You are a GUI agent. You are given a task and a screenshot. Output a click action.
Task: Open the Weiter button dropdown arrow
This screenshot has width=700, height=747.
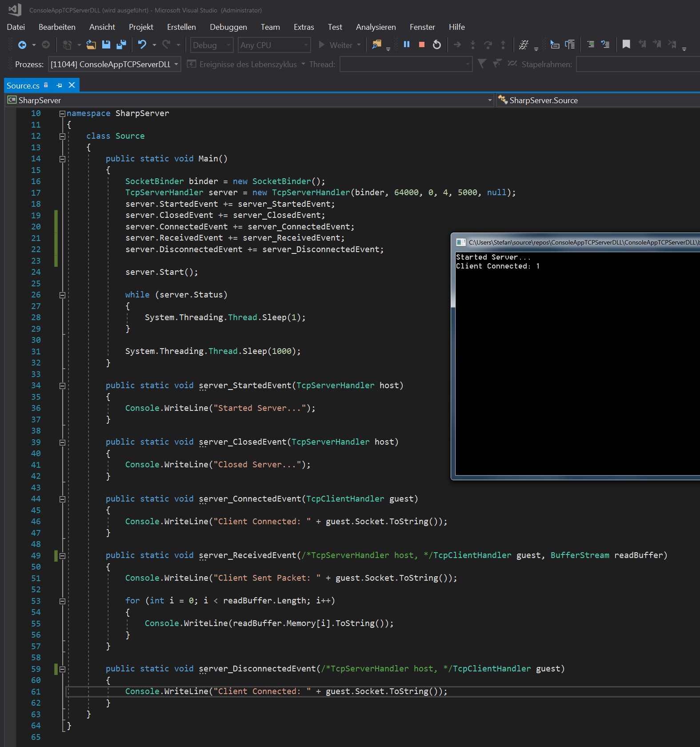(x=359, y=45)
